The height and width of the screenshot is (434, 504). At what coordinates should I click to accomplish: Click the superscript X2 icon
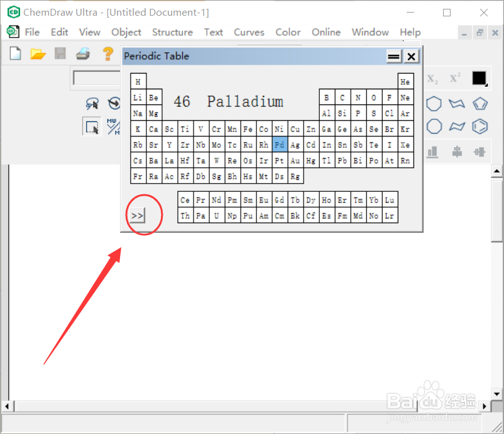455,78
